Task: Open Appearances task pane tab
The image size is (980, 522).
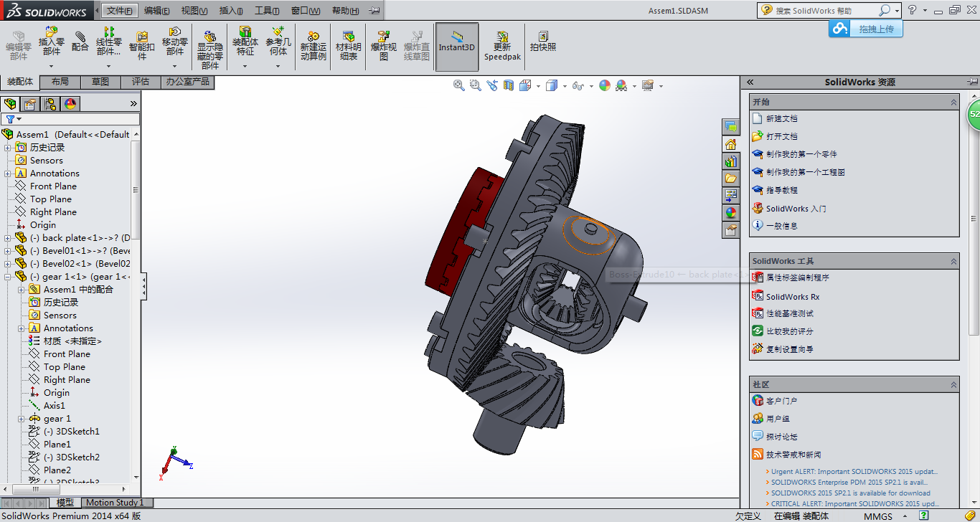Action: 730,212
